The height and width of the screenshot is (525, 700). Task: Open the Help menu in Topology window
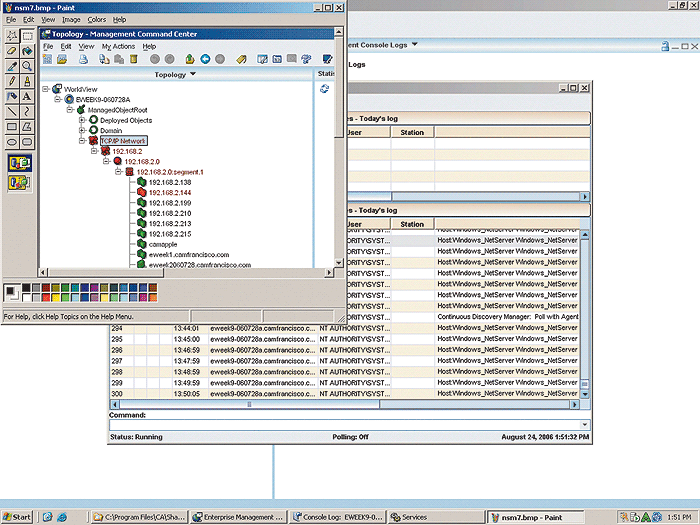tap(149, 46)
